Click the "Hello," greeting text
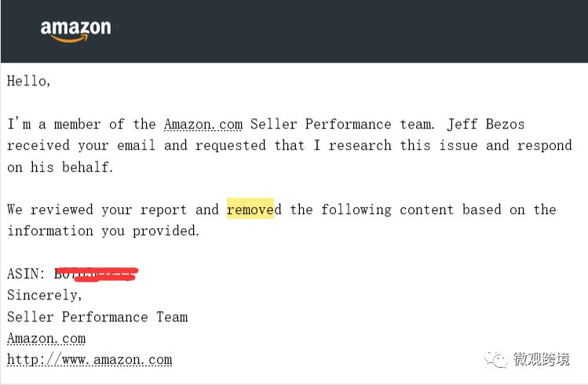Screen dimensions: 588x385 (29, 82)
